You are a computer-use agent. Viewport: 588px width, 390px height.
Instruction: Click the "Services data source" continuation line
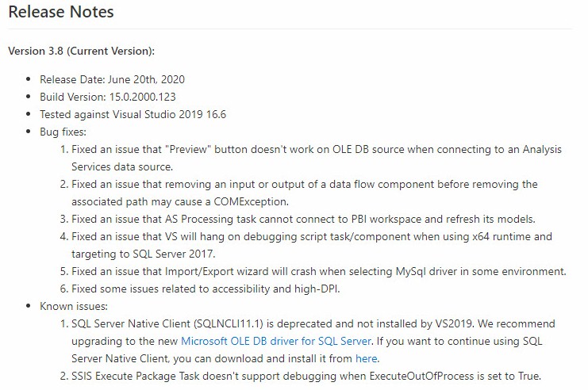[x=122, y=166]
